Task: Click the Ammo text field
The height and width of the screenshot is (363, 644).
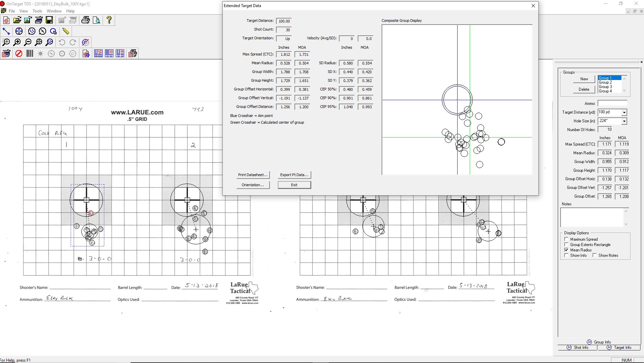Action: pos(612,104)
